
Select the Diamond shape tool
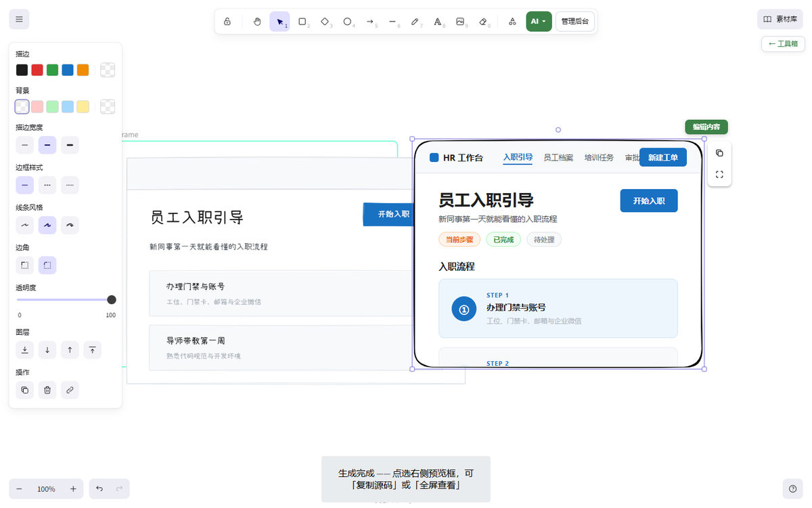[x=325, y=22]
